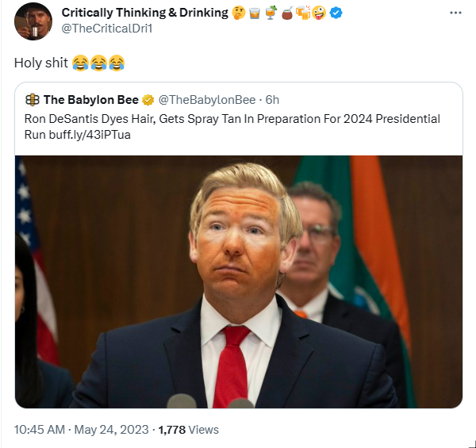Open the Critically Thinking & Drinking display name

pos(144,13)
